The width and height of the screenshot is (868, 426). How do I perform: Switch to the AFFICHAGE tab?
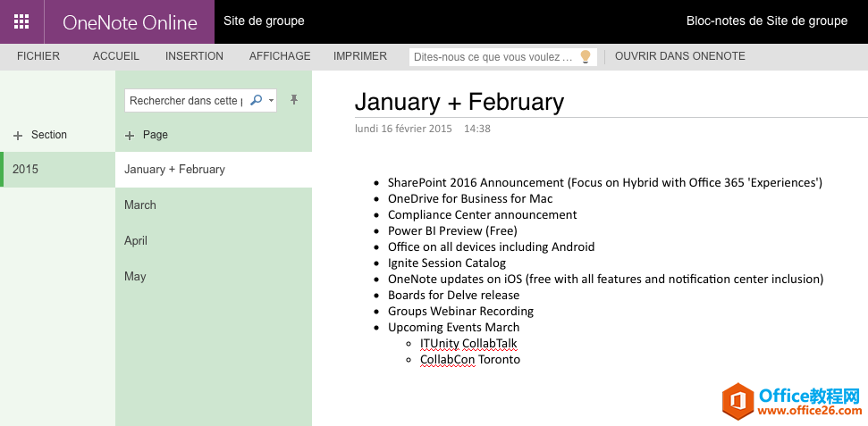(280, 56)
